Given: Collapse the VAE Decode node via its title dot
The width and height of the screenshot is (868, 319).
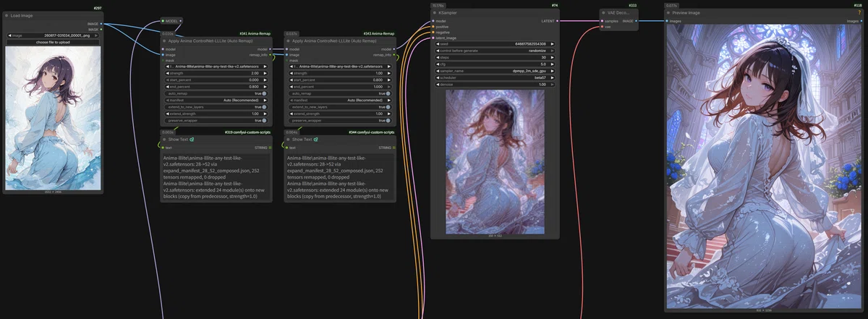Looking at the screenshot, I should (605, 13).
